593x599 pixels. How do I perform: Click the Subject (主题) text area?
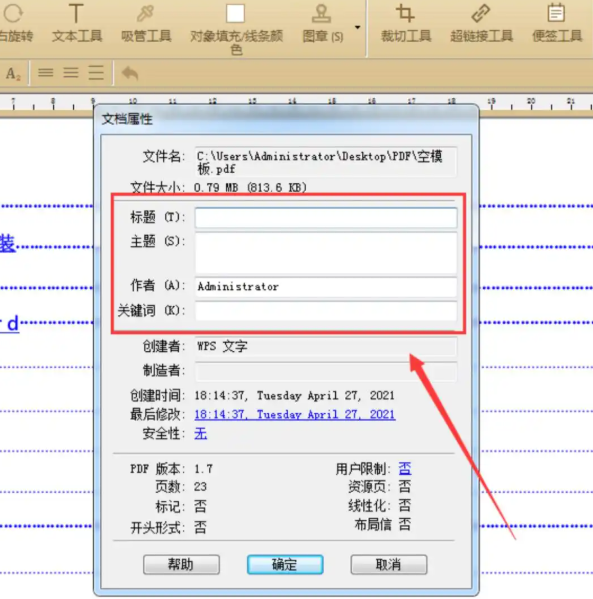(326, 253)
